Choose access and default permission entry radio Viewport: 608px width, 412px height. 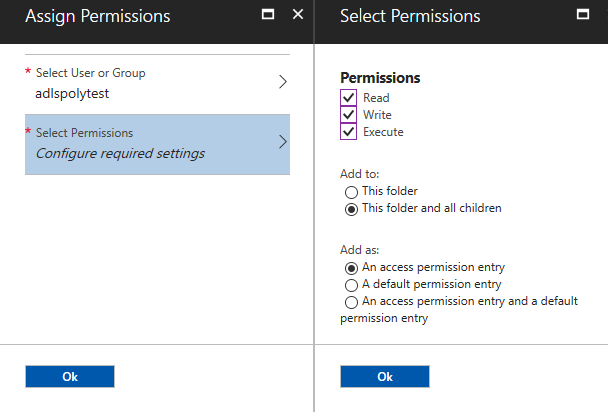[351, 302]
